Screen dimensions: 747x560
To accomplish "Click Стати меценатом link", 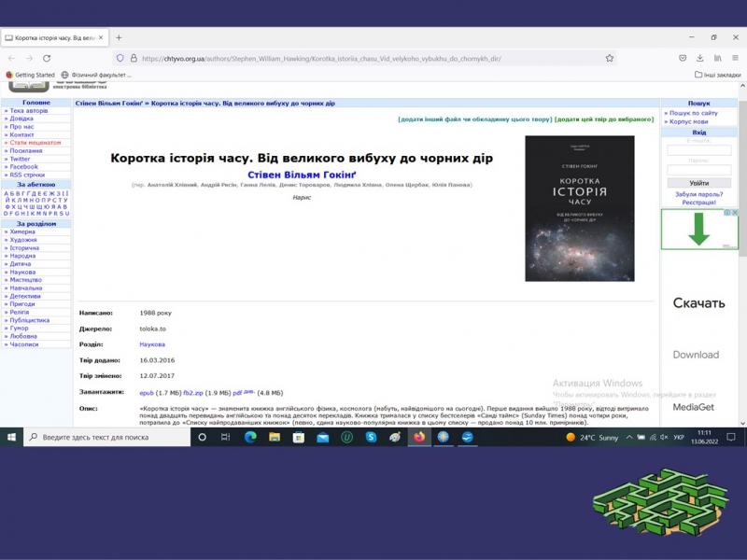I will pyautogui.click(x=35, y=143).
